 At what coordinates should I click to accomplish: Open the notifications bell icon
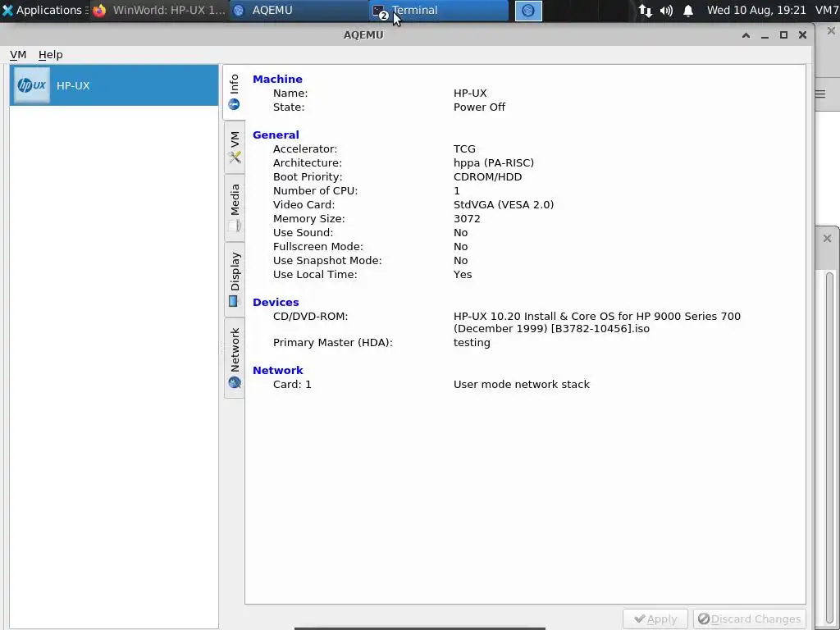[x=688, y=11]
